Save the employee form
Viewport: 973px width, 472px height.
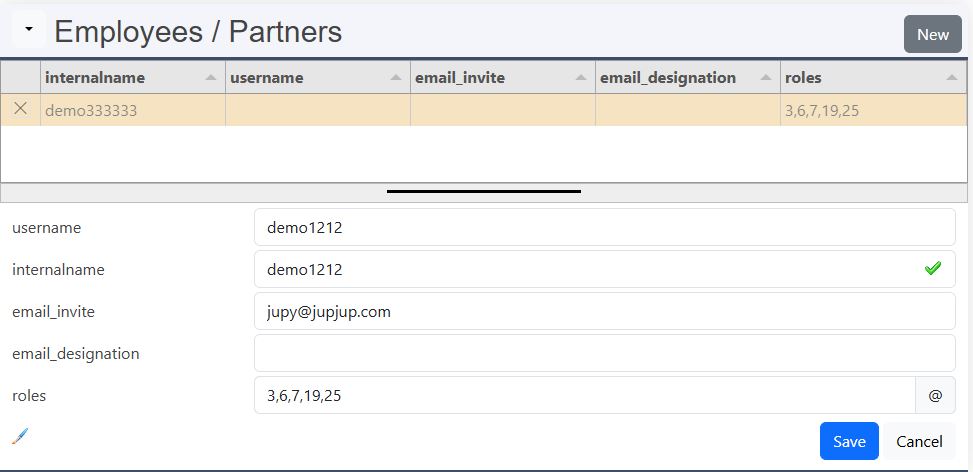[x=849, y=441]
